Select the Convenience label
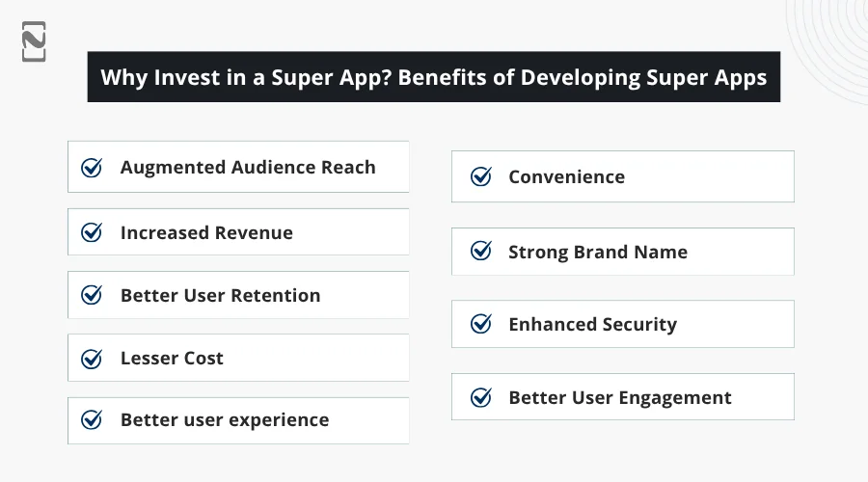The image size is (868, 482). point(566,176)
